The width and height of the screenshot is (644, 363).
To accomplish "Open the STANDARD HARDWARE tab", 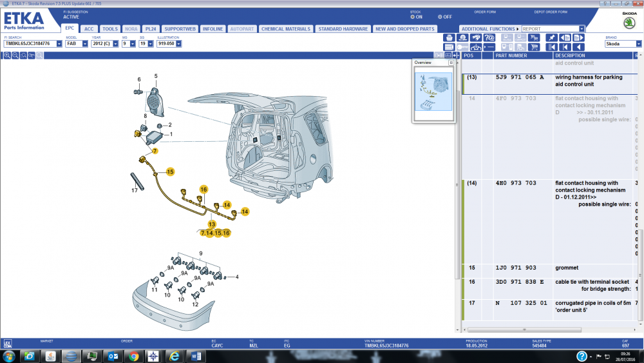I will click(x=343, y=29).
